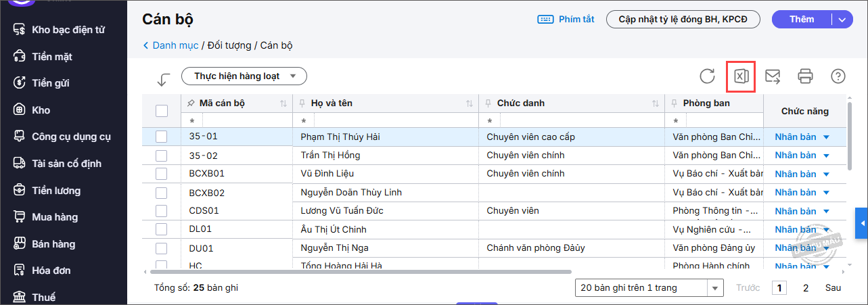Click the refresh data icon
The image size is (868, 305).
point(708,76)
